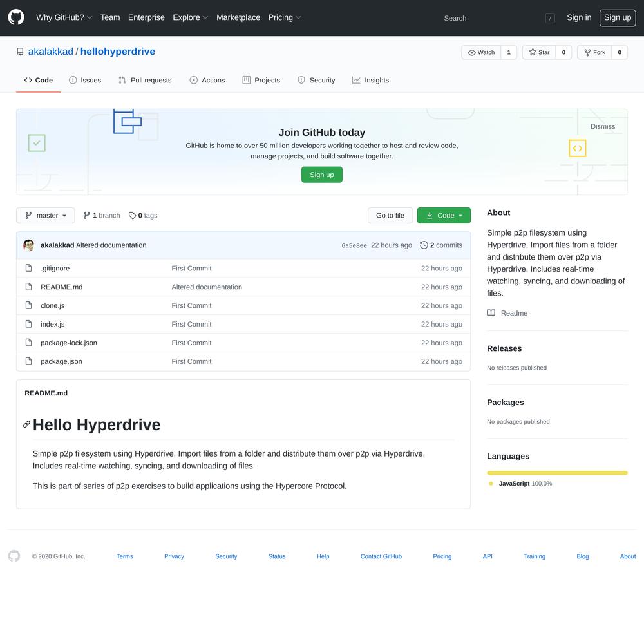This screenshot has width=644, height=644.
Task: Open the Enterprise menu item
Action: [x=146, y=17]
